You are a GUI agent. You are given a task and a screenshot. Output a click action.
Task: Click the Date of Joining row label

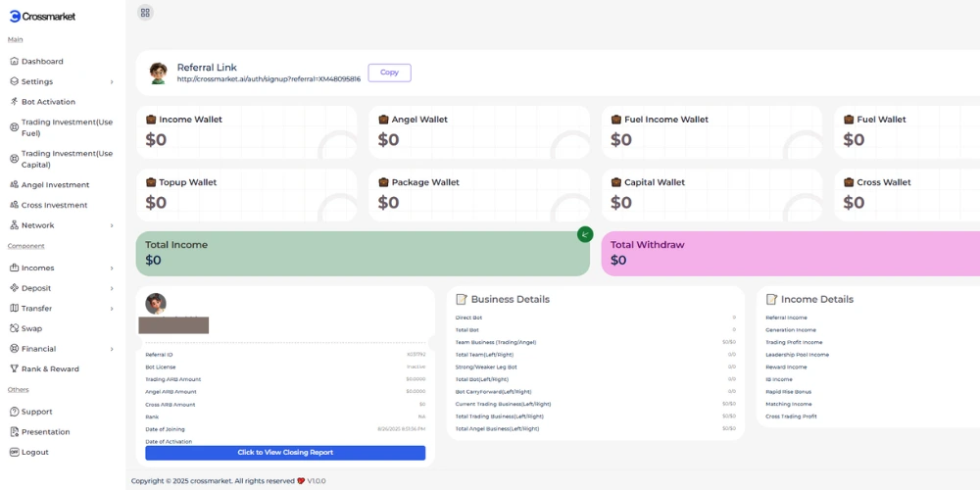tap(165, 429)
